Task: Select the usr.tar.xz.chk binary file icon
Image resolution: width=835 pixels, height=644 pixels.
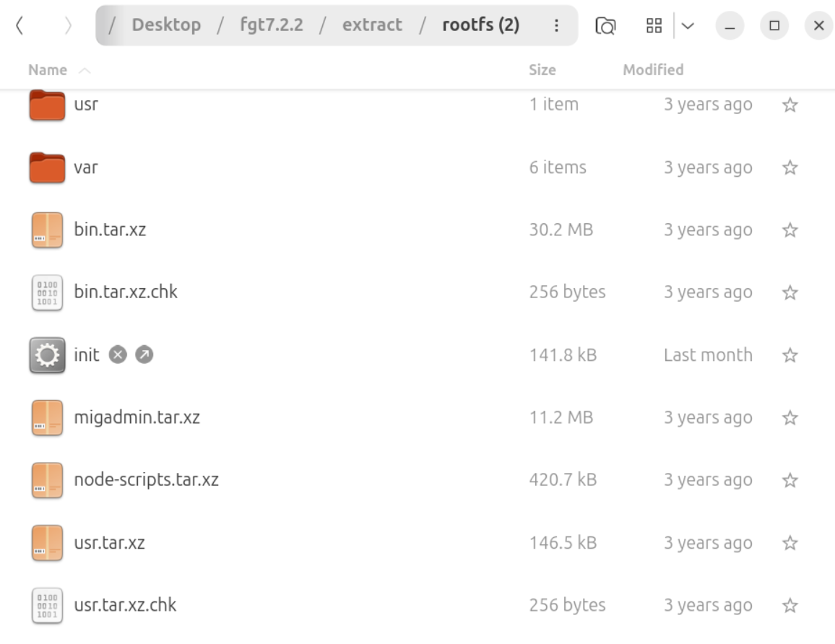Action: (x=48, y=605)
